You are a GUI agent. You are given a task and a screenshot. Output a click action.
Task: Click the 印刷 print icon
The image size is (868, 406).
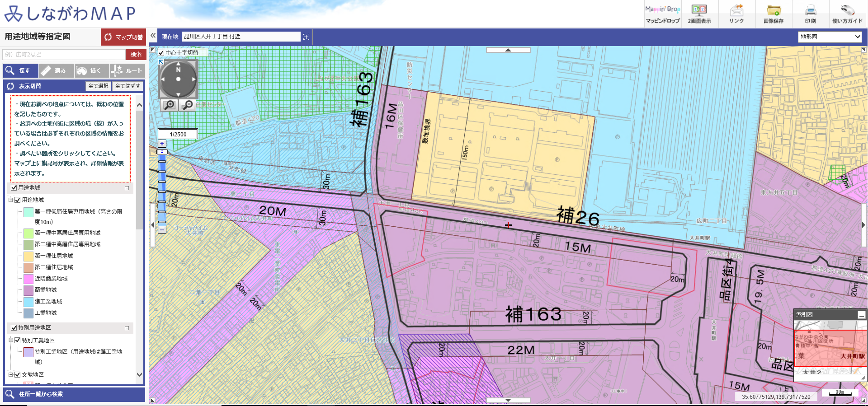click(811, 14)
